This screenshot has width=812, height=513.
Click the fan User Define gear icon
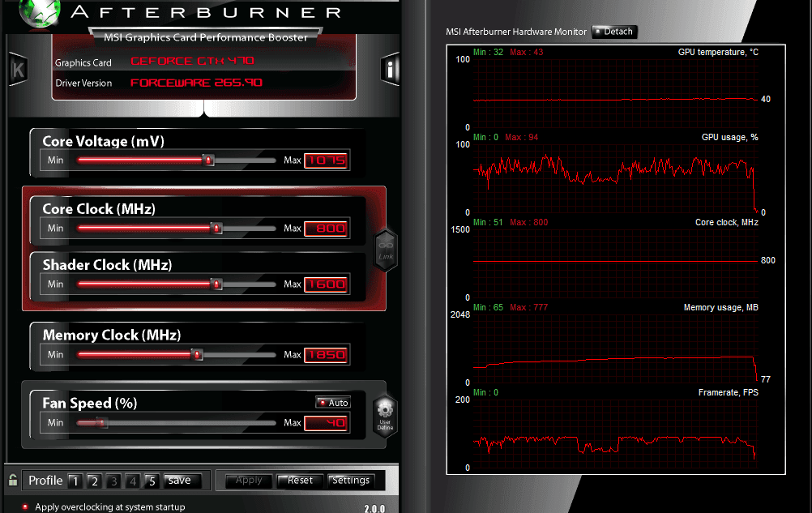click(385, 416)
